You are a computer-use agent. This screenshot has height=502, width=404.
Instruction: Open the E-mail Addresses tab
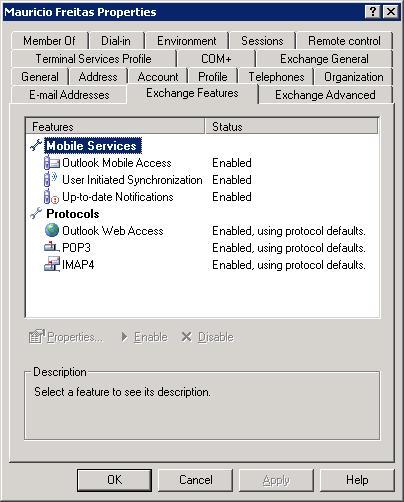click(x=69, y=95)
